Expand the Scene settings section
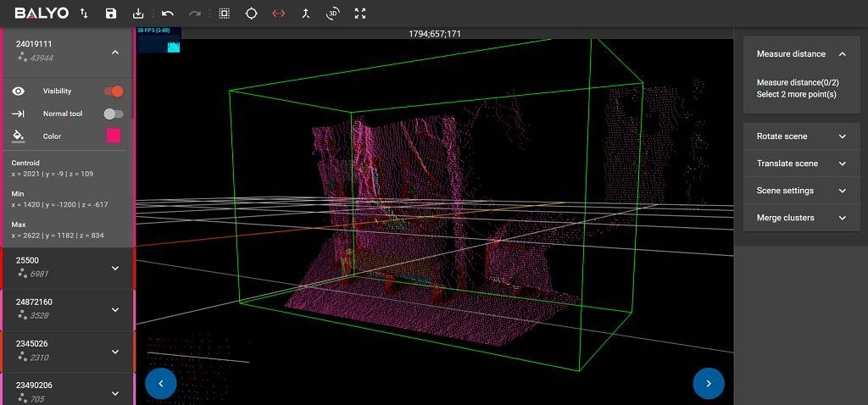Image resolution: width=868 pixels, height=405 pixels. (802, 191)
